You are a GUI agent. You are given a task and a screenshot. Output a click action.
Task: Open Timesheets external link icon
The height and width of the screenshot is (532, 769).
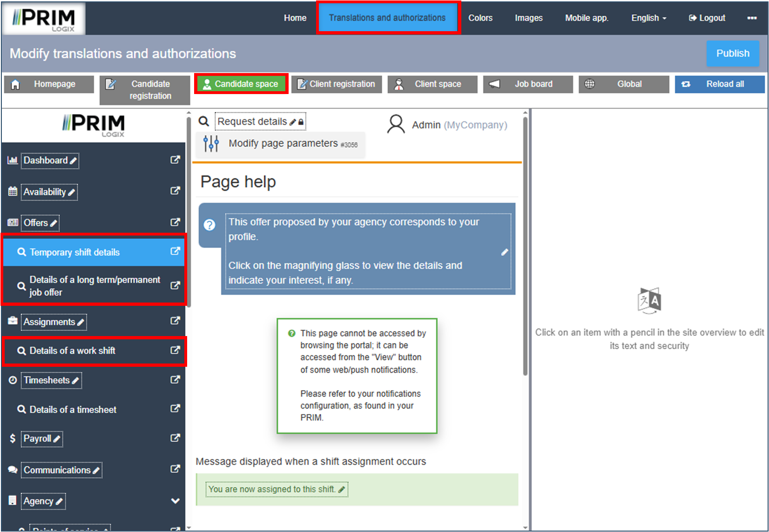(x=175, y=380)
